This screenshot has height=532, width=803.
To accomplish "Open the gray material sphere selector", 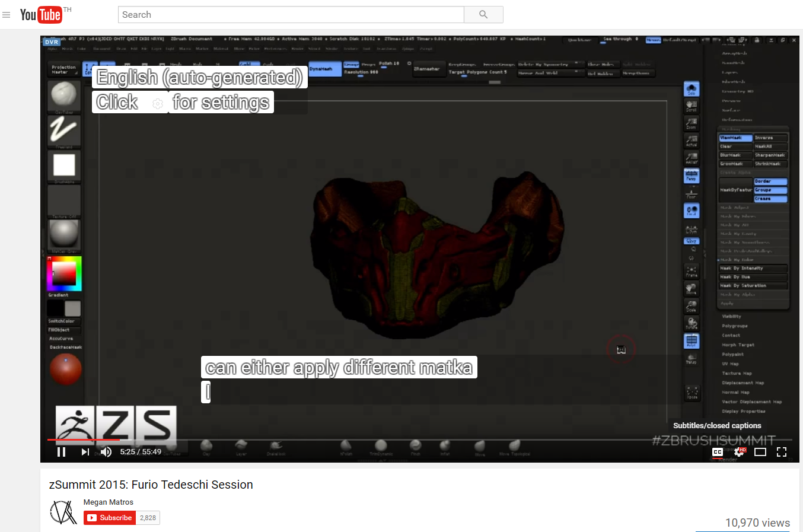I will (64, 235).
